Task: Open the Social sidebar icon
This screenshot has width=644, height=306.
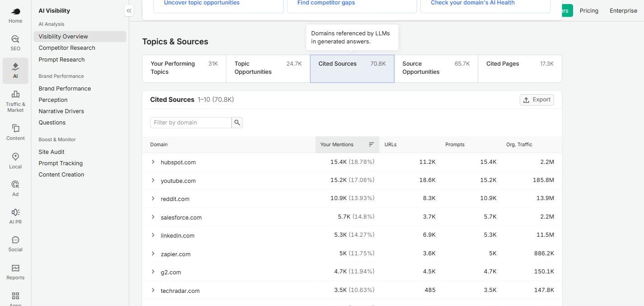Action: point(15,240)
